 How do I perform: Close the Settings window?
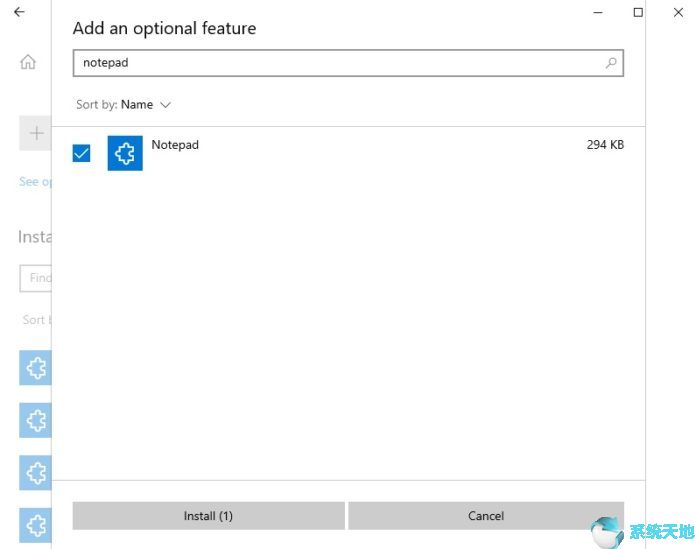(678, 12)
